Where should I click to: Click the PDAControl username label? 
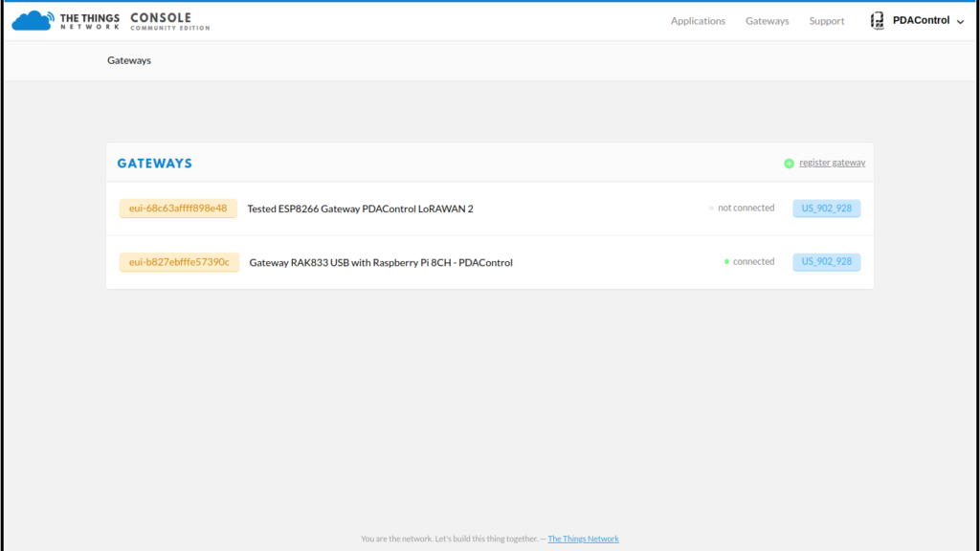coord(921,21)
